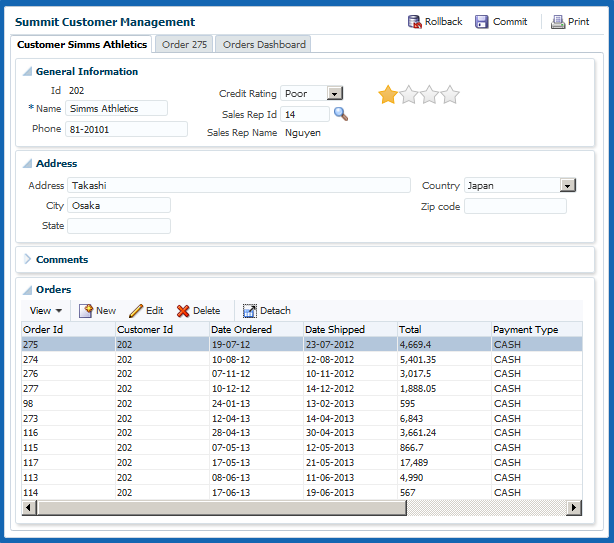Image resolution: width=614 pixels, height=543 pixels.
Task: Click the Commit save icon
Action: [482, 22]
